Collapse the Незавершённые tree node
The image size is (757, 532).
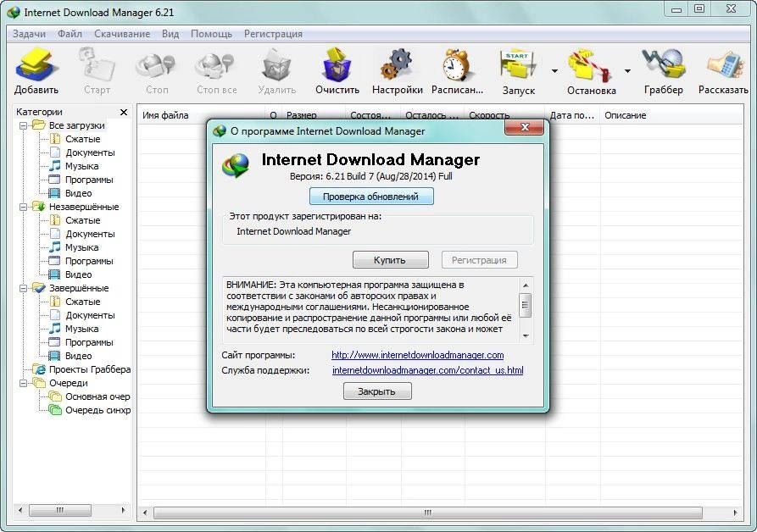[23, 207]
